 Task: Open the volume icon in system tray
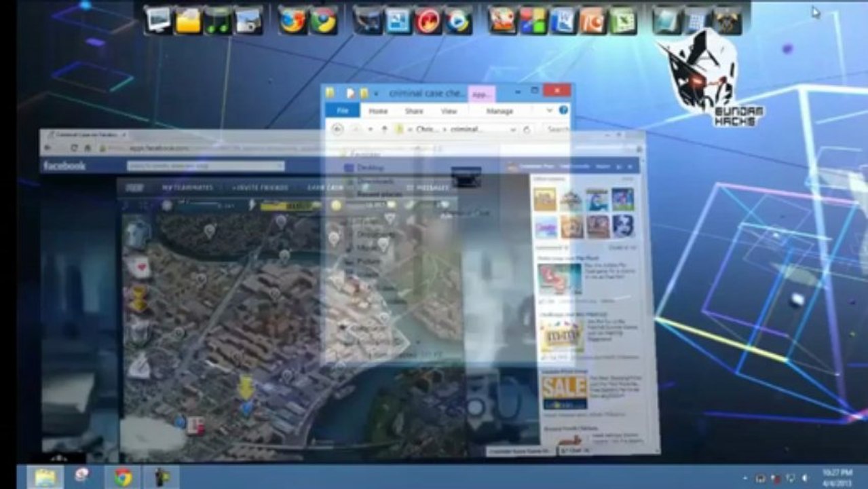[805, 478]
